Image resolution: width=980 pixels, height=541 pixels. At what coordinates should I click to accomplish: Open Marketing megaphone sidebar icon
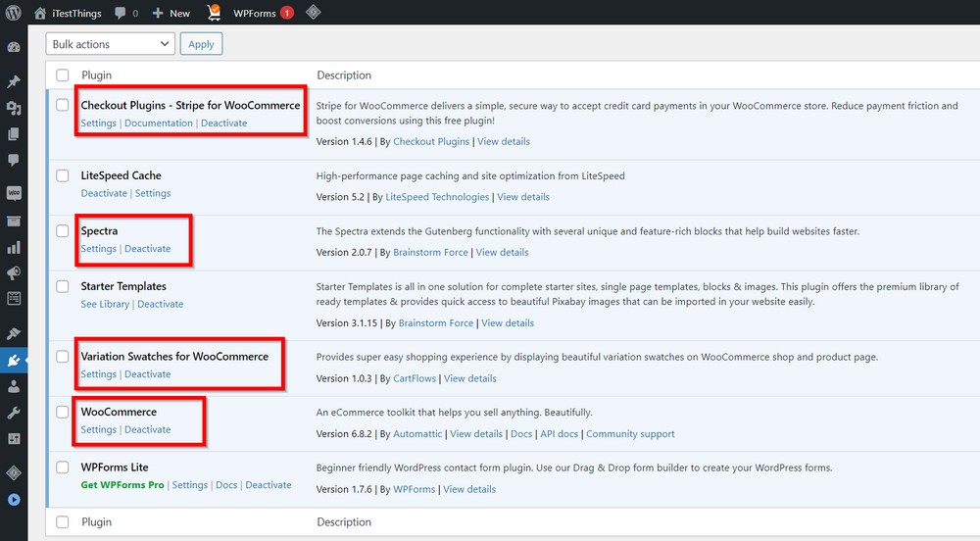(14, 273)
